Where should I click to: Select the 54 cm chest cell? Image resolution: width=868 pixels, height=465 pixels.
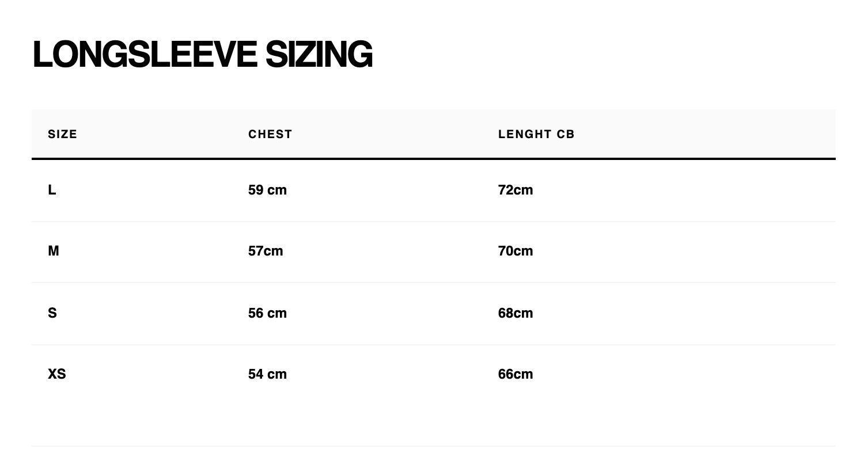(267, 374)
